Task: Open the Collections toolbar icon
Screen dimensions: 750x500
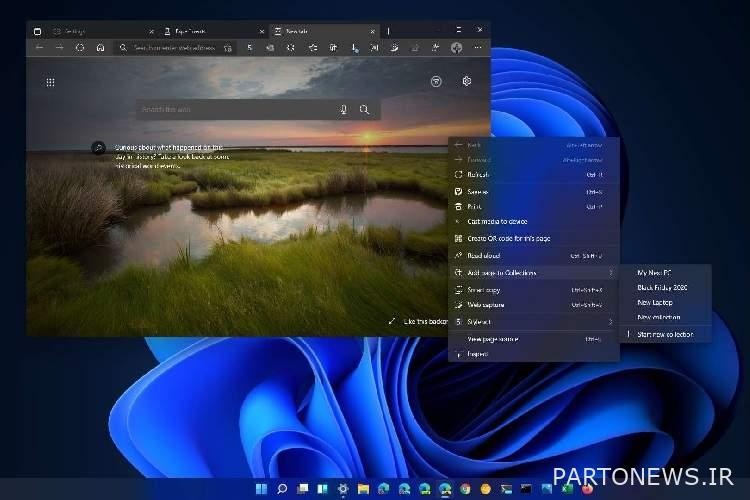Action: (333, 48)
